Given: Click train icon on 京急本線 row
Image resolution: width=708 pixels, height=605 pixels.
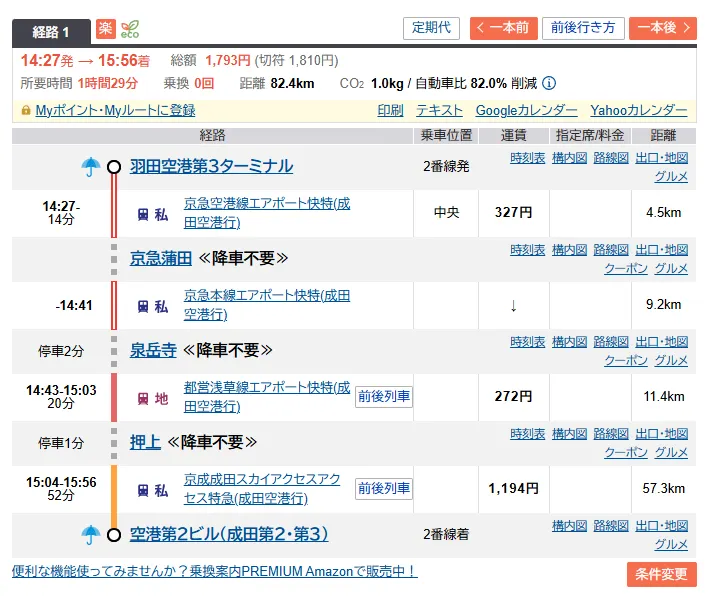Looking at the screenshot, I should click(143, 307).
